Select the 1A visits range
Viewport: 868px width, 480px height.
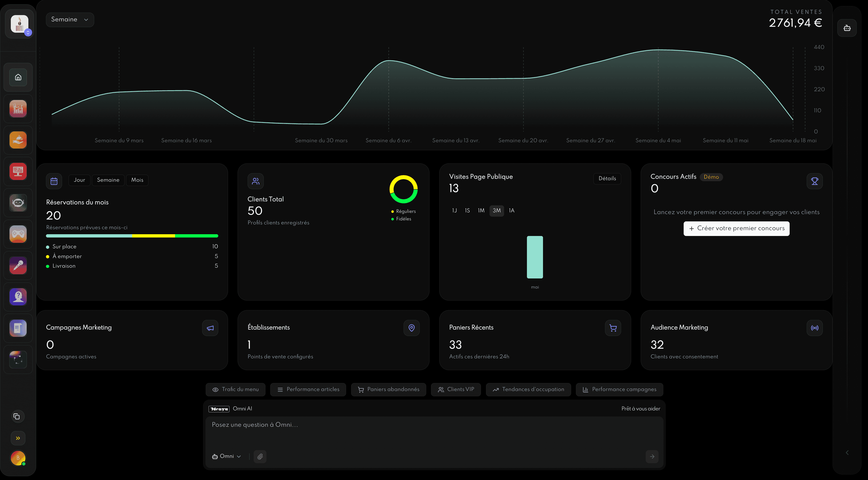point(512,211)
